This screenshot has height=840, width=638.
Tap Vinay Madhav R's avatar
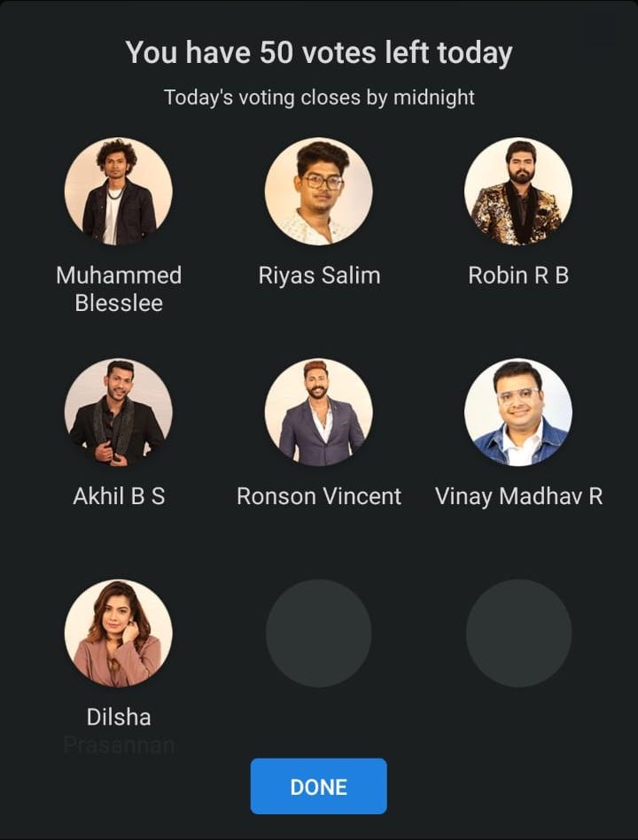tap(518, 413)
